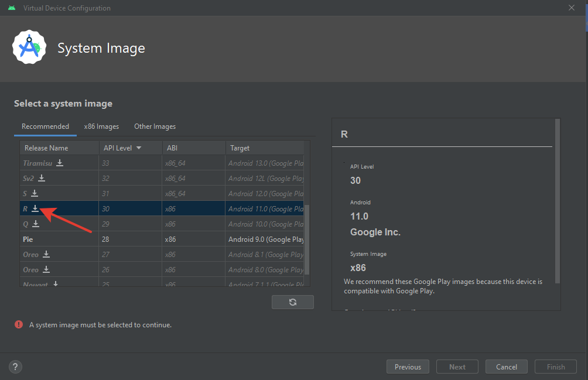This screenshot has height=380, width=588.
Task: Click the Finish button
Action: click(556, 367)
